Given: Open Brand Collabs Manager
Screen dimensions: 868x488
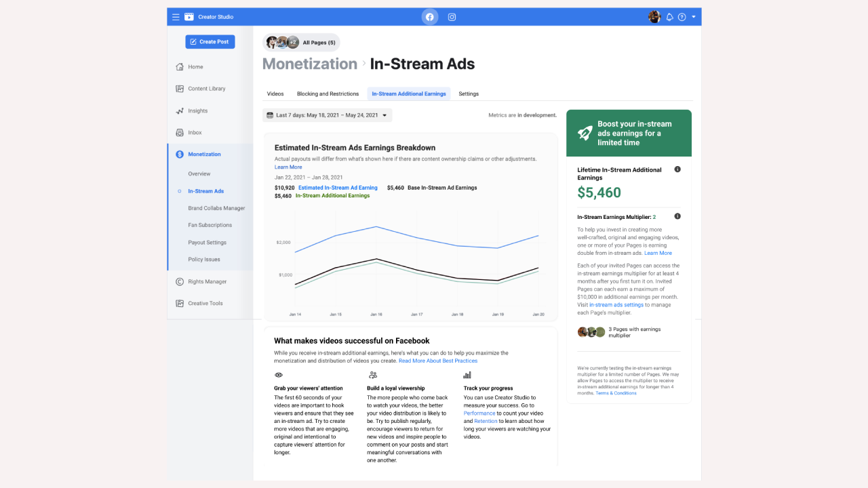Looking at the screenshot, I should pos(217,208).
